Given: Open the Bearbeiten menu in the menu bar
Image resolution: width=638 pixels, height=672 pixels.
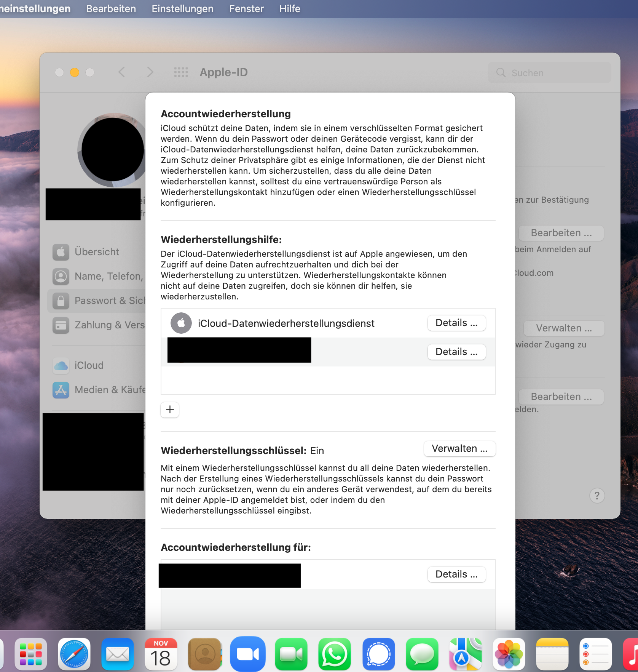Looking at the screenshot, I should pos(111,9).
